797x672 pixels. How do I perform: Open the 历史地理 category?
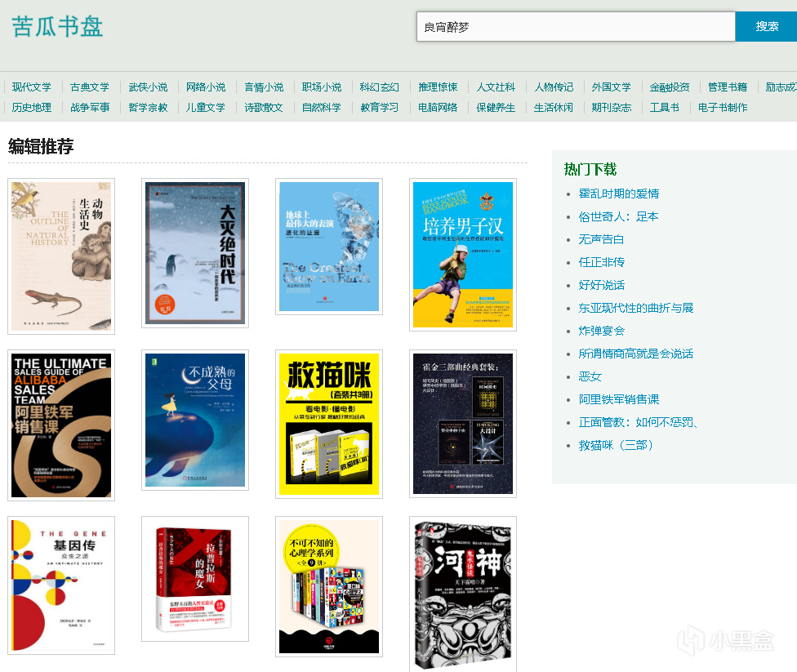coord(32,107)
